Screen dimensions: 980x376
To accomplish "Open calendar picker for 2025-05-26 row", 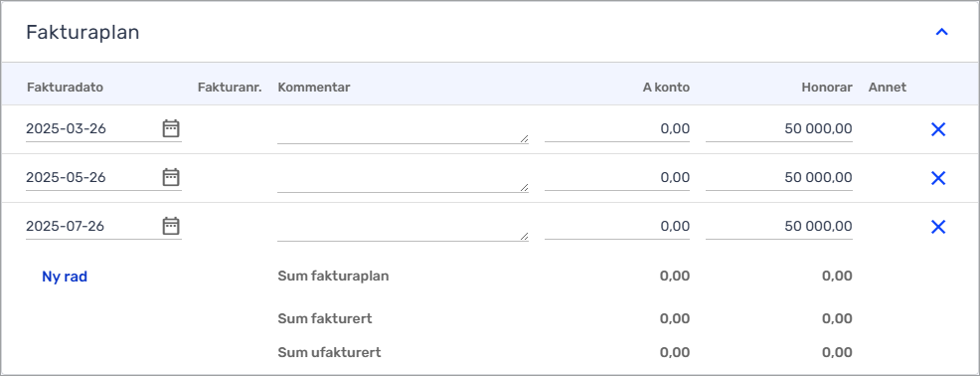I will [x=171, y=178].
